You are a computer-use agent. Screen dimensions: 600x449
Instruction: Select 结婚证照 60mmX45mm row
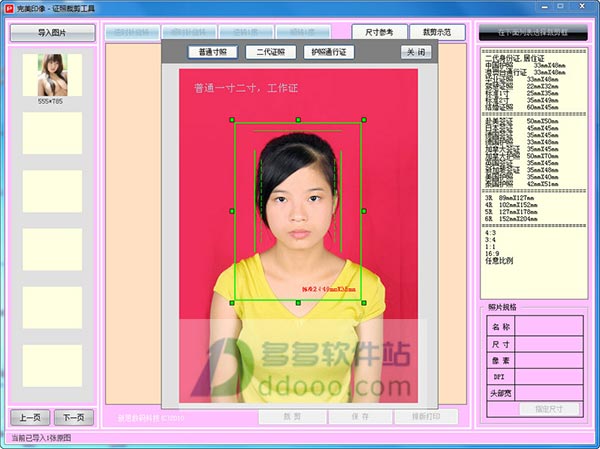point(522,107)
